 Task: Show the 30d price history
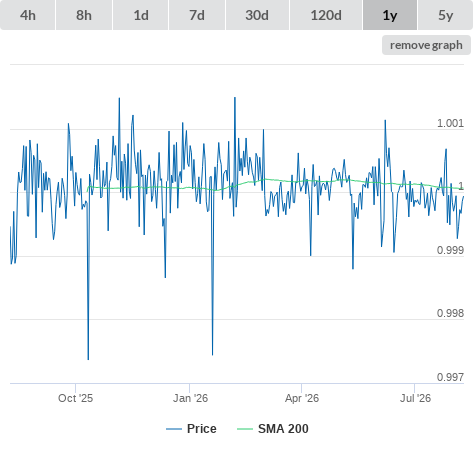tap(257, 15)
